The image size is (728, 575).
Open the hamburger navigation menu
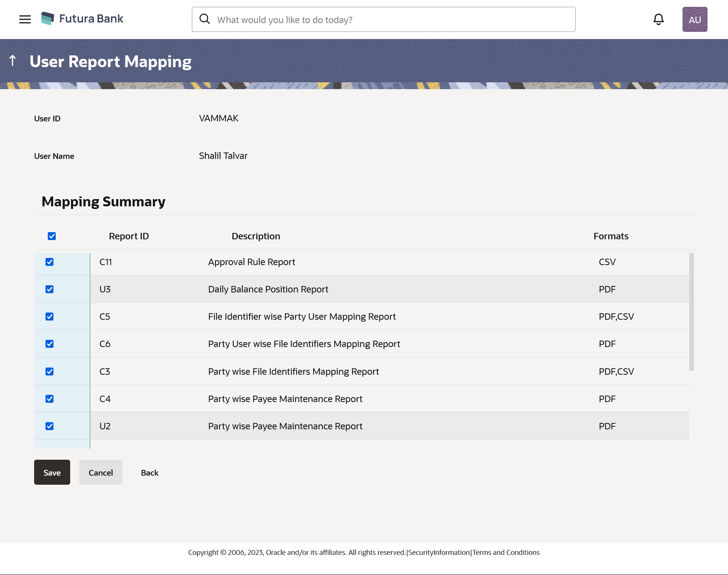coord(25,19)
